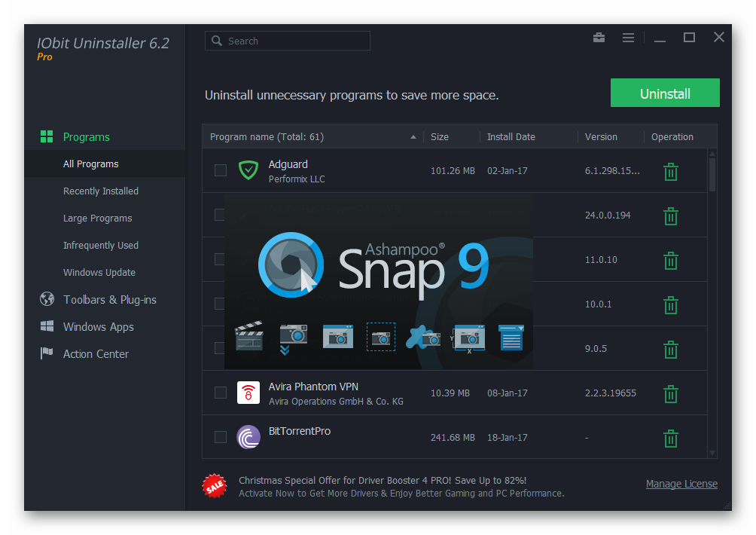
Task: Click "Avira Operations GmbH & Co. KG" publisher
Action: 336,402
